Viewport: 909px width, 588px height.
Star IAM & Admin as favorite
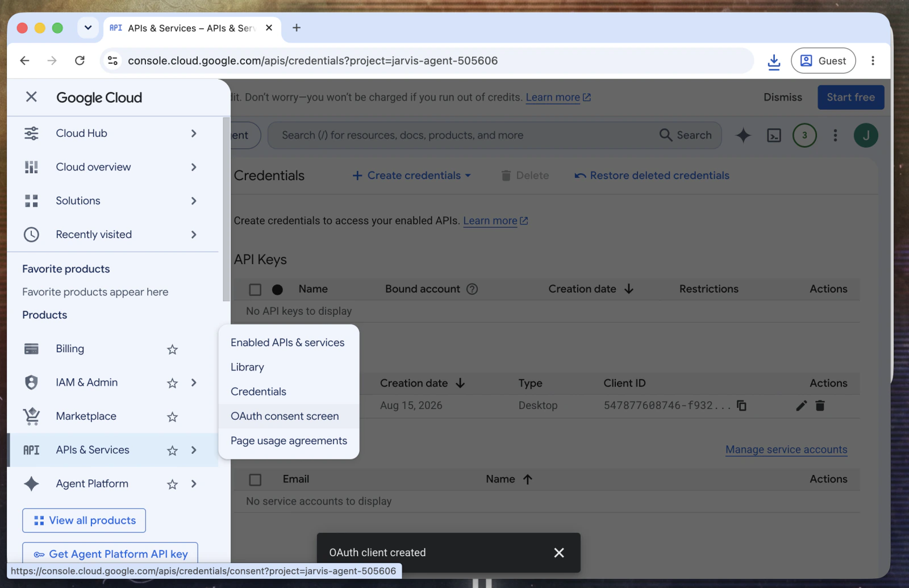(x=172, y=383)
